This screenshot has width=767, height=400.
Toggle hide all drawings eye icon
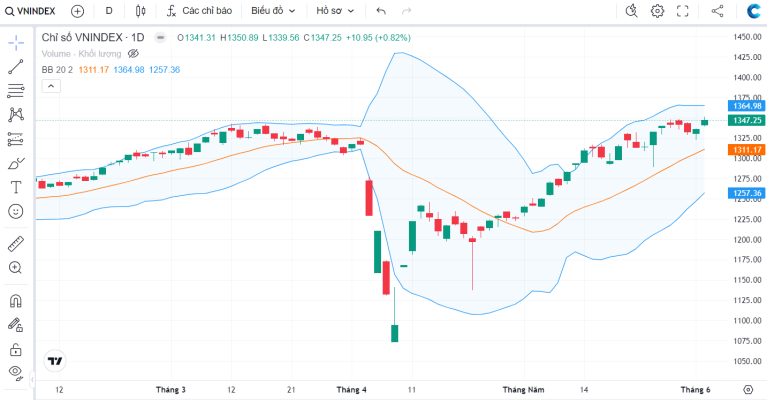tap(16, 373)
